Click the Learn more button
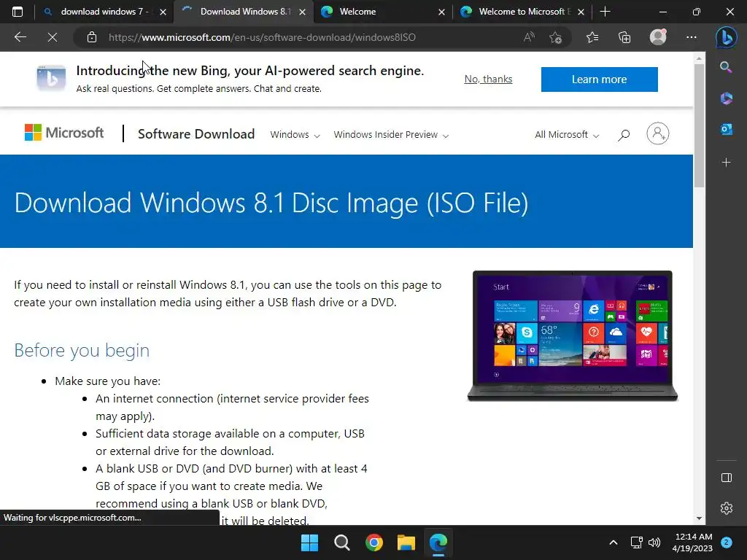Viewport: 747px width, 560px height. point(600,79)
